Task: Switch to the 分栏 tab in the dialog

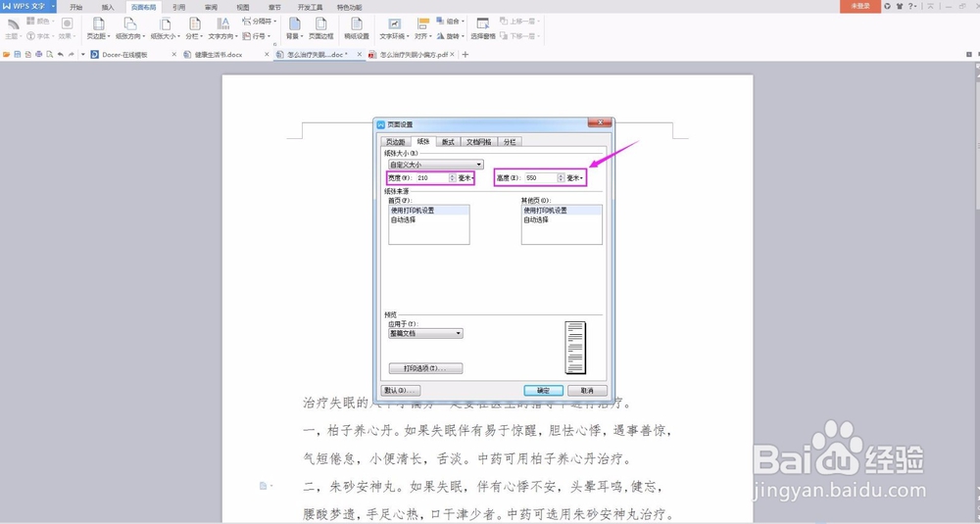Action: [x=510, y=142]
